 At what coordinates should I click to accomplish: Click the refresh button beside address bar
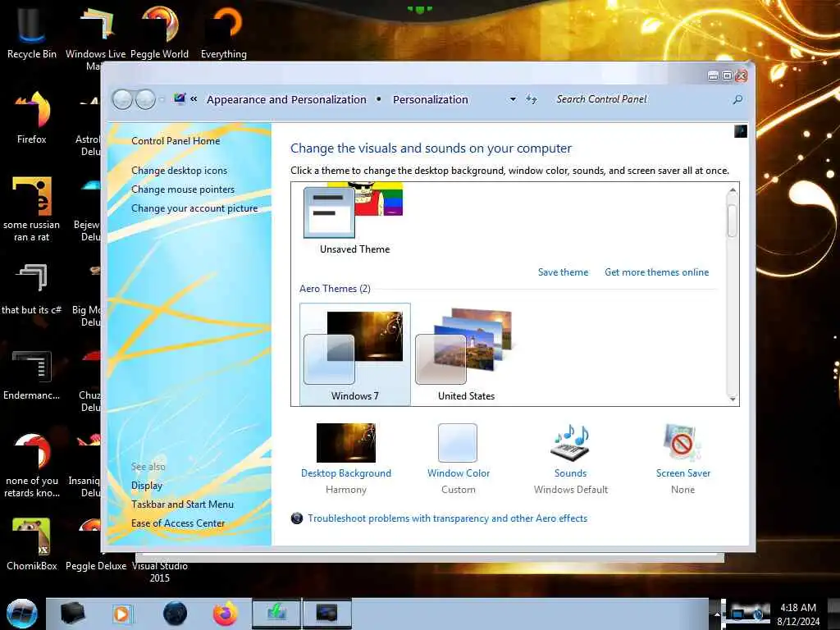click(x=531, y=99)
